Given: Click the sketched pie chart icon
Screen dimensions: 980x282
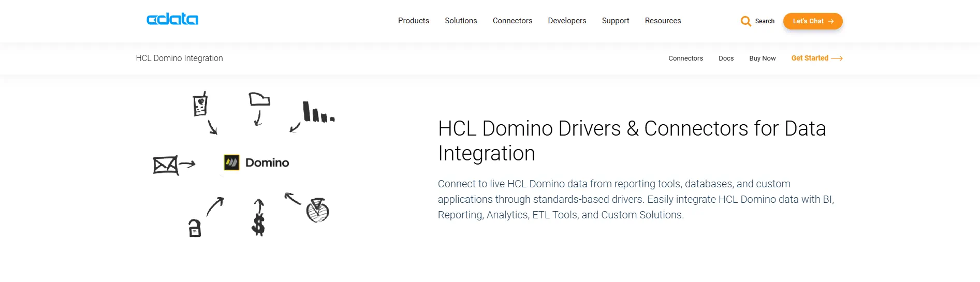Looking at the screenshot, I should click(x=317, y=210).
